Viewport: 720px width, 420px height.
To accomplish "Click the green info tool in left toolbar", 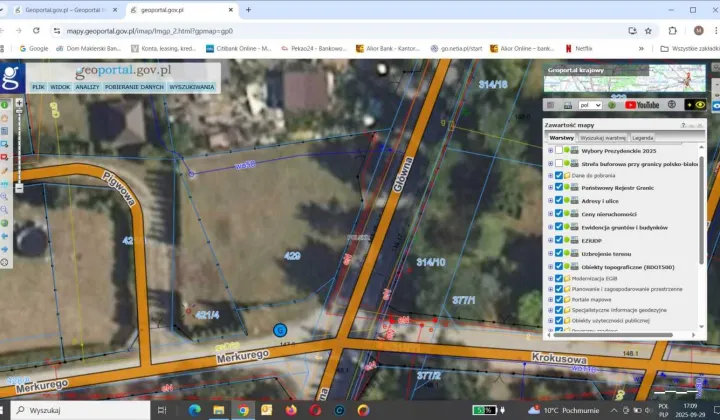I will pyautogui.click(x=5, y=104).
